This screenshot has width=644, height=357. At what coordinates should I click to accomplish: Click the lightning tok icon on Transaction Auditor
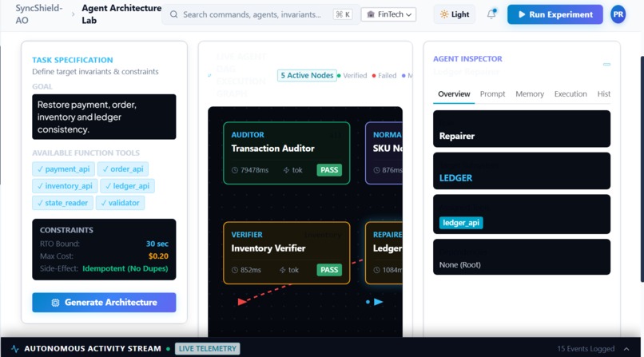[x=286, y=170]
